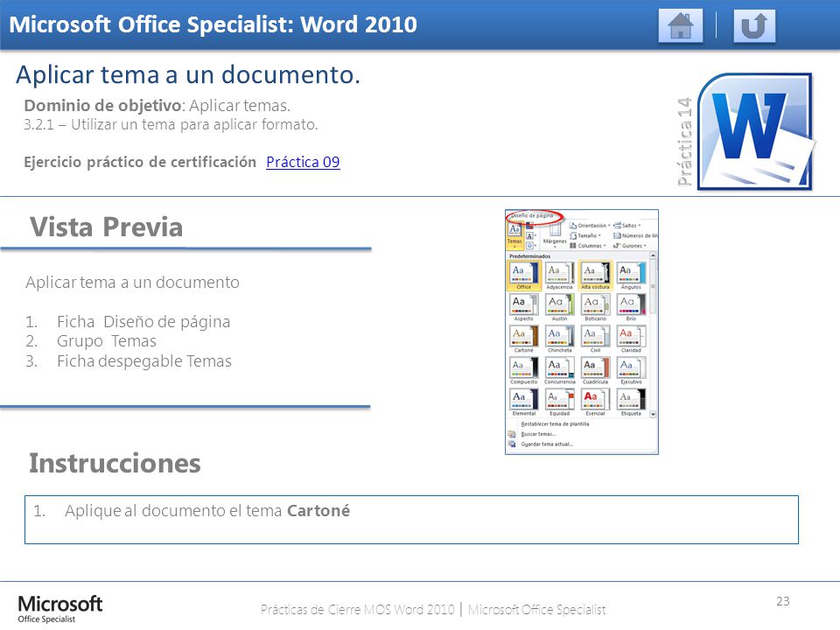
Task: Select the Concurrencia theme
Action: click(x=559, y=370)
